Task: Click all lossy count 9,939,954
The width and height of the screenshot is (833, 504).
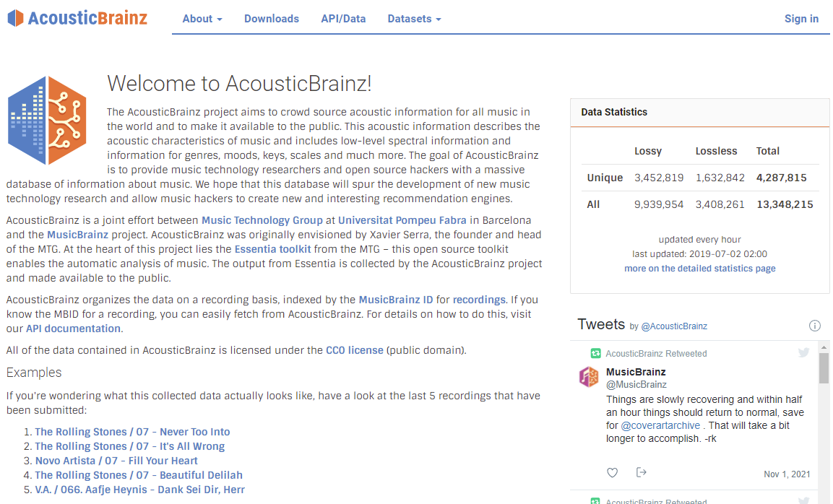Action: tap(659, 204)
